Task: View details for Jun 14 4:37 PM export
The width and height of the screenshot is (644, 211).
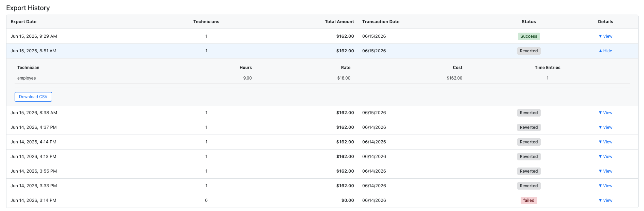Action: (605, 127)
